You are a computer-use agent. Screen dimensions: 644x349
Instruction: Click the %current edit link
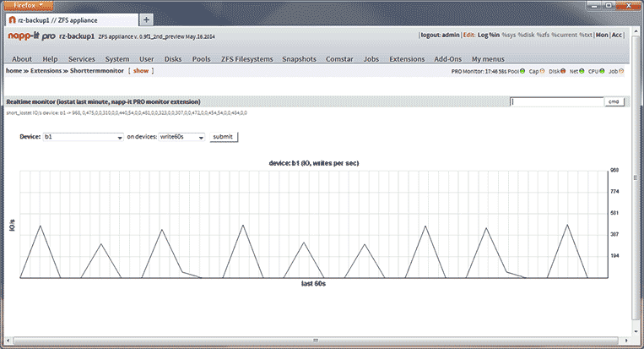(x=565, y=35)
